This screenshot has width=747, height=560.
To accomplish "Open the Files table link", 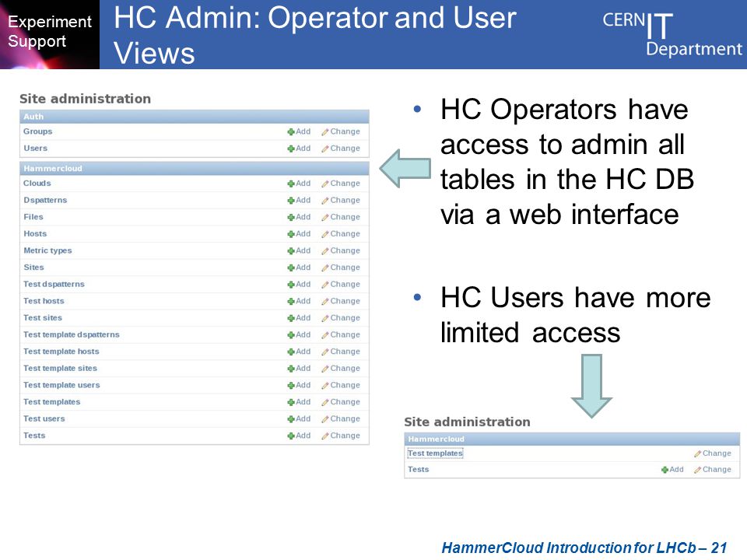I will coord(33,217).
